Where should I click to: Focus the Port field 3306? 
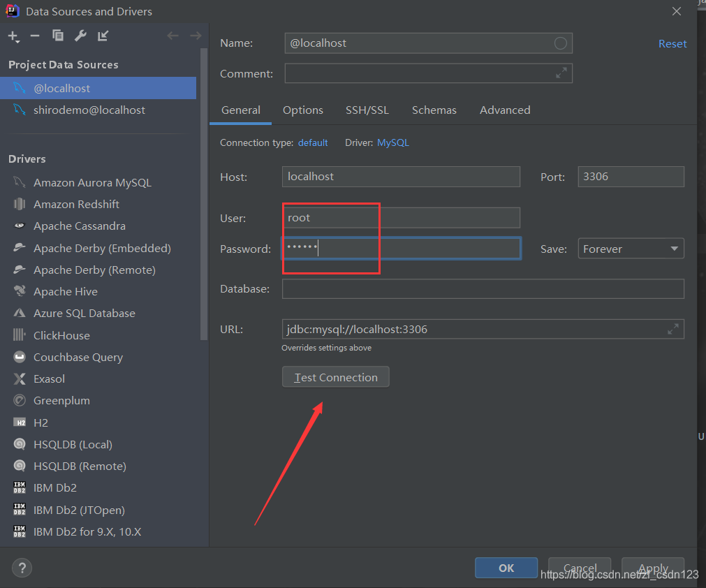631,177
